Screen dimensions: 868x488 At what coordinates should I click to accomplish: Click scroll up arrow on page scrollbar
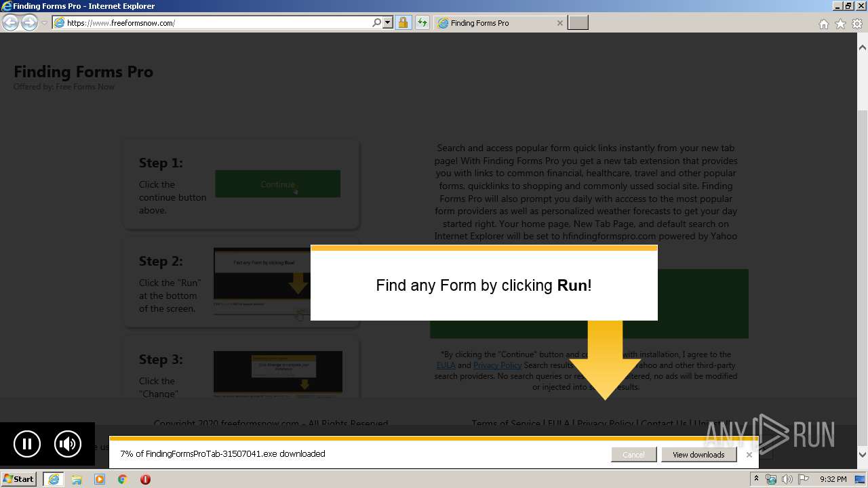[863, 48]
